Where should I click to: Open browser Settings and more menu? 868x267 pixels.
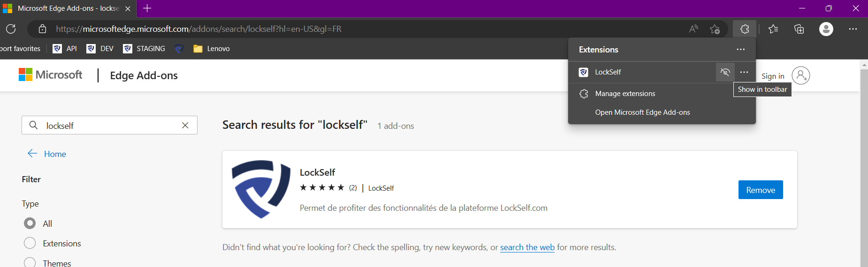tap(853, 29)
